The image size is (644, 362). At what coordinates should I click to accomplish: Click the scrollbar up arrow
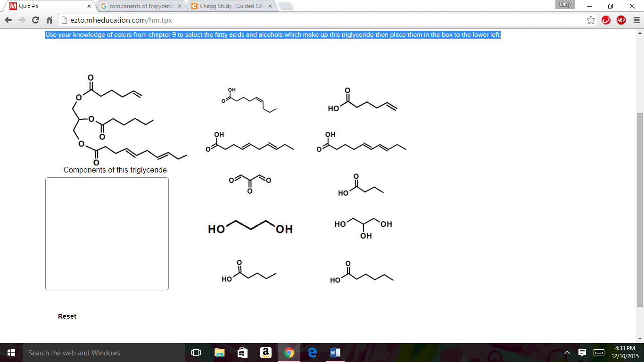640,32
